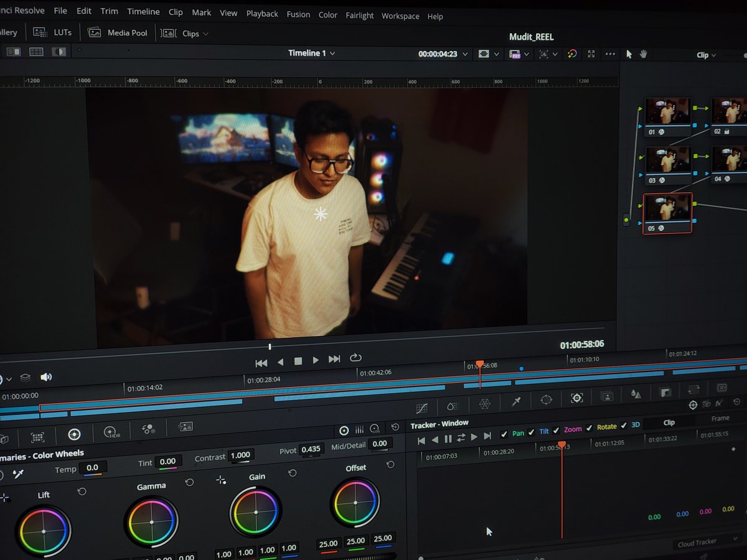Select the hand pan tool in viewer
The height and width of the screenshot is (560, 747).
point(643,54)
